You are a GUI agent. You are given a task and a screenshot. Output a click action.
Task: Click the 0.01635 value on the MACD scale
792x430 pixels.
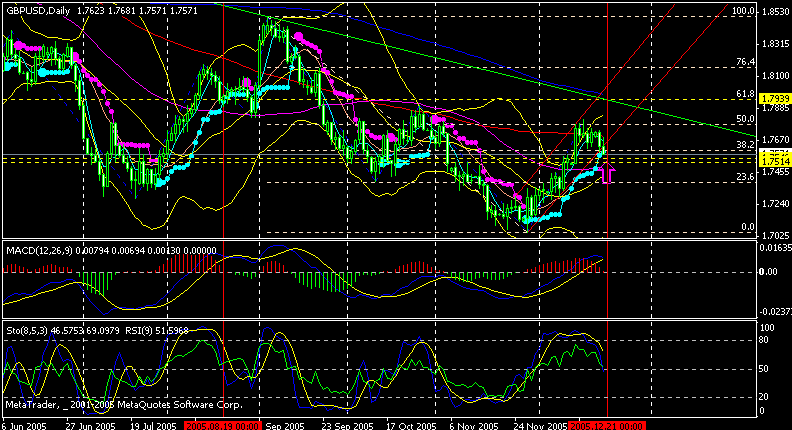[775, 248]
